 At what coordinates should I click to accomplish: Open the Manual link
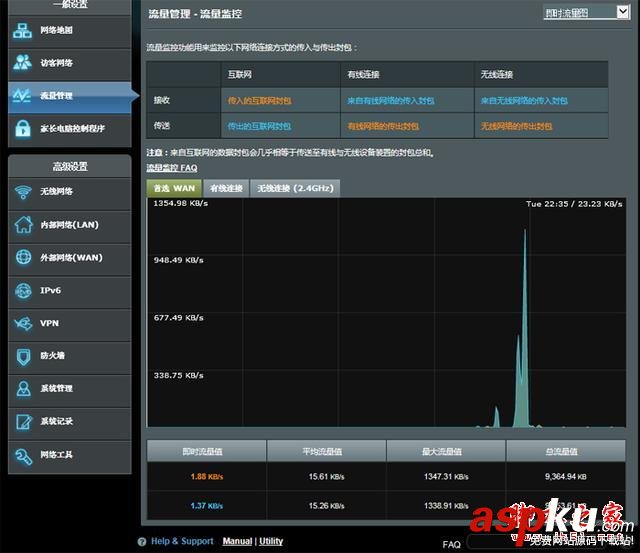[237, 541]
